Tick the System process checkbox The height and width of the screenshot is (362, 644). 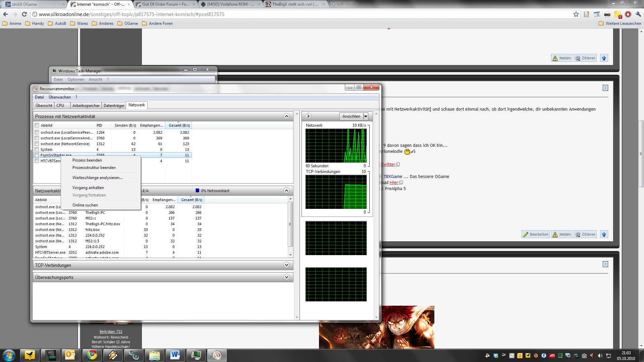click(37, 149)
